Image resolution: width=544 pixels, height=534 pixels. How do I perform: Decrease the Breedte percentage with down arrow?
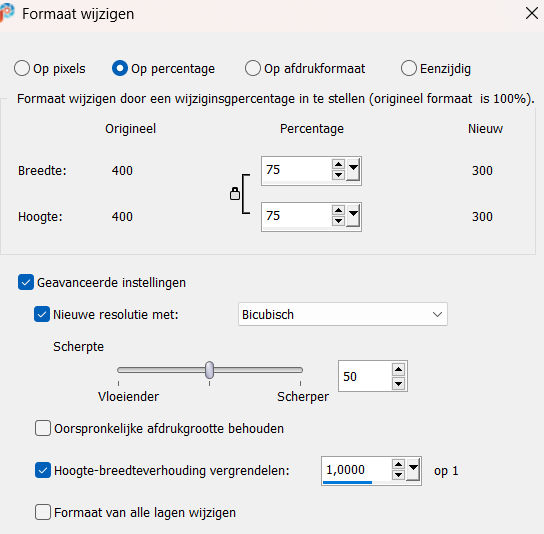(338, 175)
